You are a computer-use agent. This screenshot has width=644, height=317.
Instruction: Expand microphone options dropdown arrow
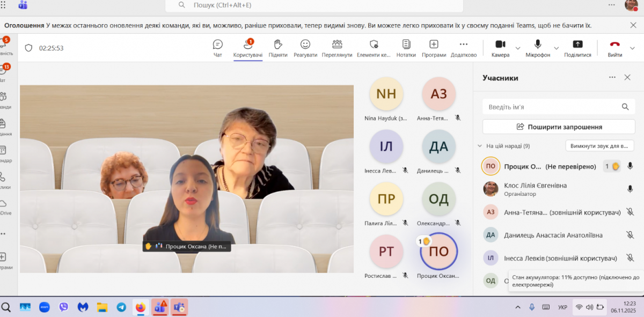coord(556,48)
